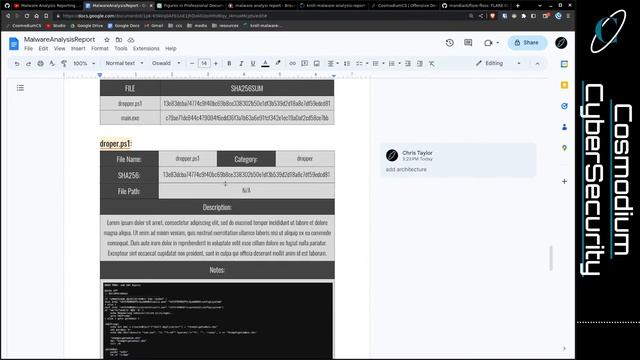The image size is (640, 360).
Task: Click the Clear formatting icon
Action: (431, 64)
